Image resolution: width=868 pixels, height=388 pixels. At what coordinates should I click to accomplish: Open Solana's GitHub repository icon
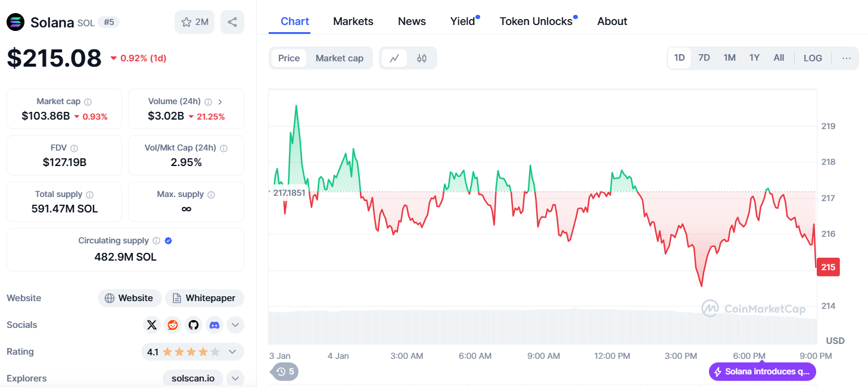(193, 325)
